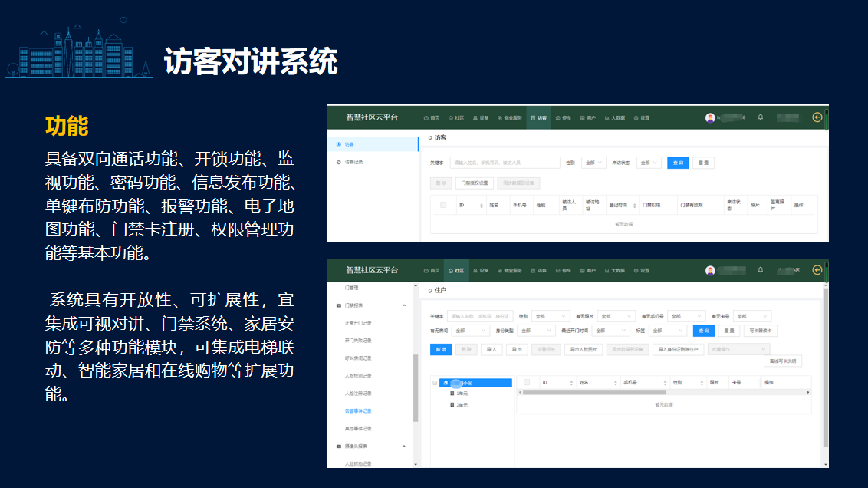Select 人脸检测记录 in bottom sidebar
The width and height of the screenshot is (868, 488).
coord(357,376)
